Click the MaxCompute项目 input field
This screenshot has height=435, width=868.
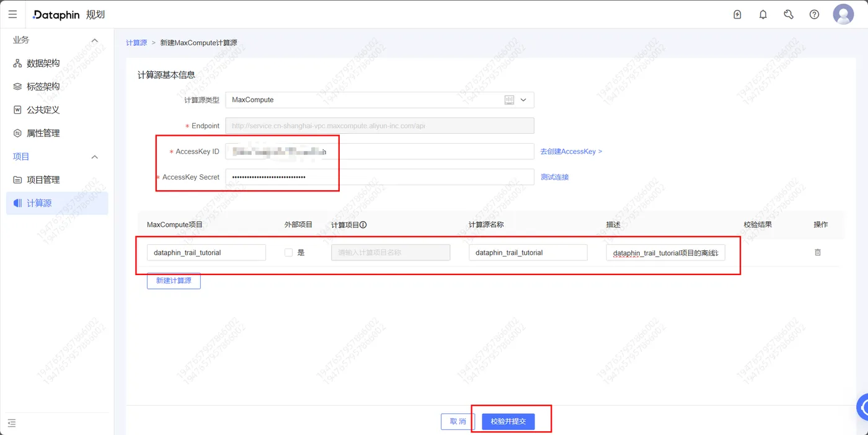pyautogui.click(x=206, y=252)
